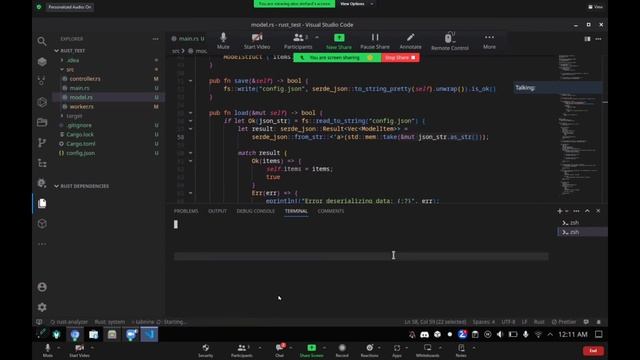Image resolution: width=640 pixels, height=360 pixels.
Task: Add a new terminal with the plus icon
Action: coord(560,211)
